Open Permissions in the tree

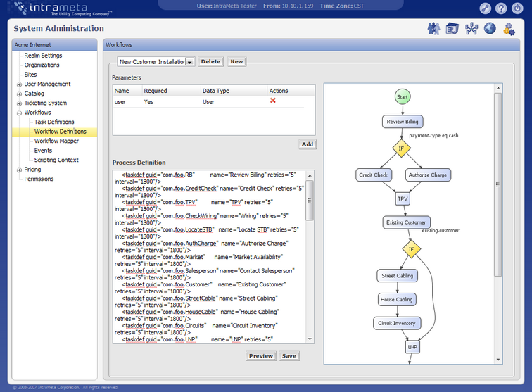click(x=39, y=179)
